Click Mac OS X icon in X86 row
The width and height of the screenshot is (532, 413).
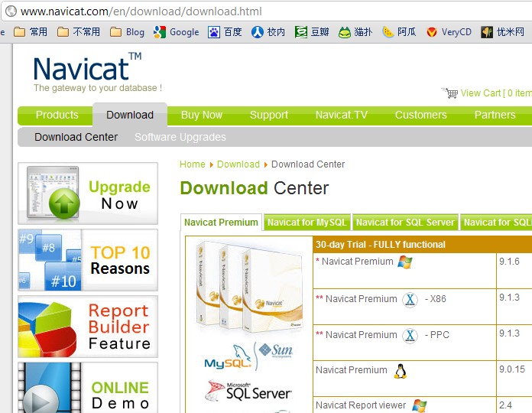[x=410, y=300]
